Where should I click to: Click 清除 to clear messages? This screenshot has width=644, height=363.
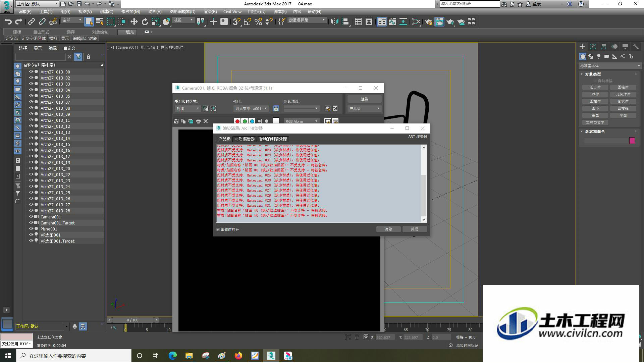388,229
